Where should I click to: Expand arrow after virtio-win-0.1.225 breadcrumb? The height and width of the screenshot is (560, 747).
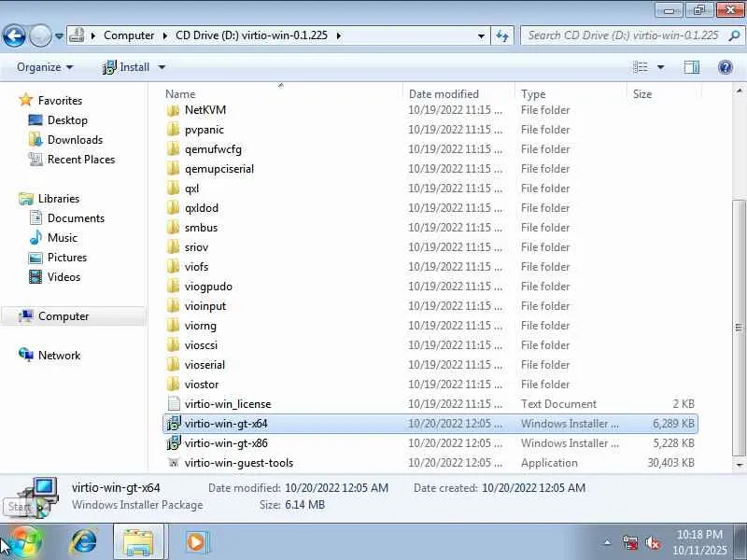tap(339, 35)
